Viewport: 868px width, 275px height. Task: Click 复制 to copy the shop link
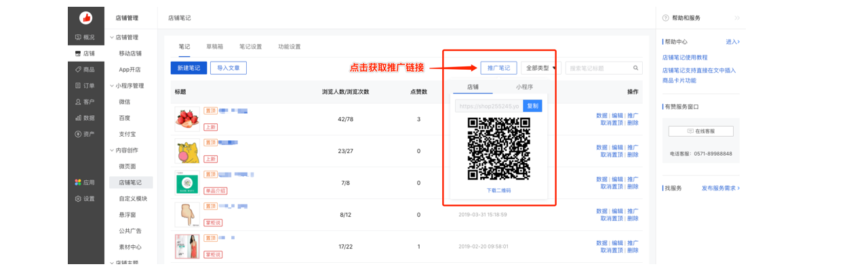click(532, 106)
